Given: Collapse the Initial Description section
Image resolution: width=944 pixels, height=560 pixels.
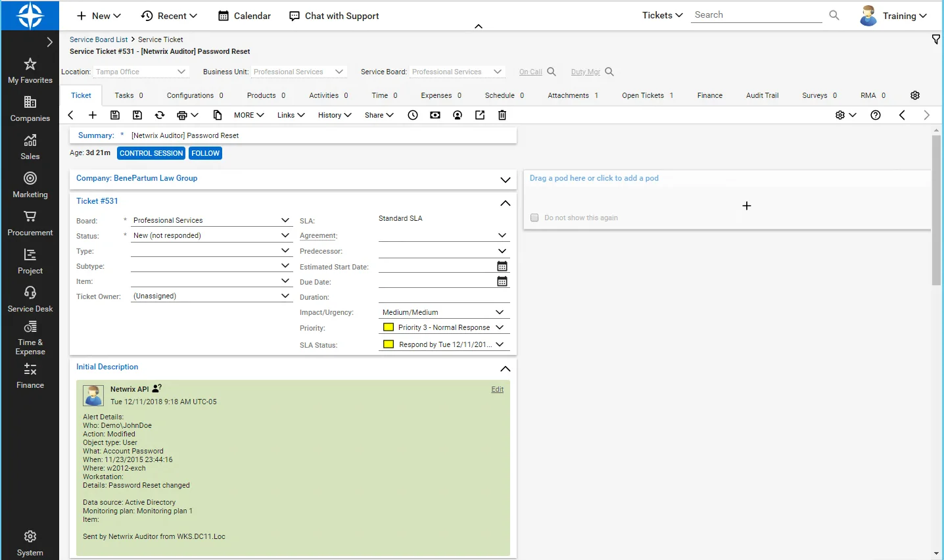Looking at the screenshot, I should pyautogui.click(x=505, y=369).
